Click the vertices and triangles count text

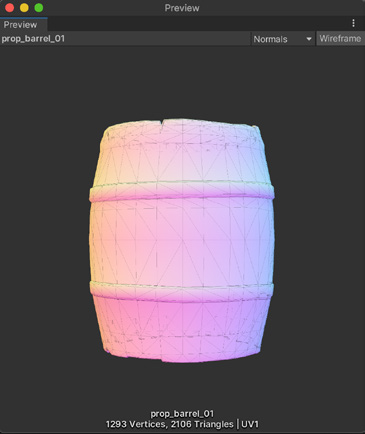click(x=169, y=424)
